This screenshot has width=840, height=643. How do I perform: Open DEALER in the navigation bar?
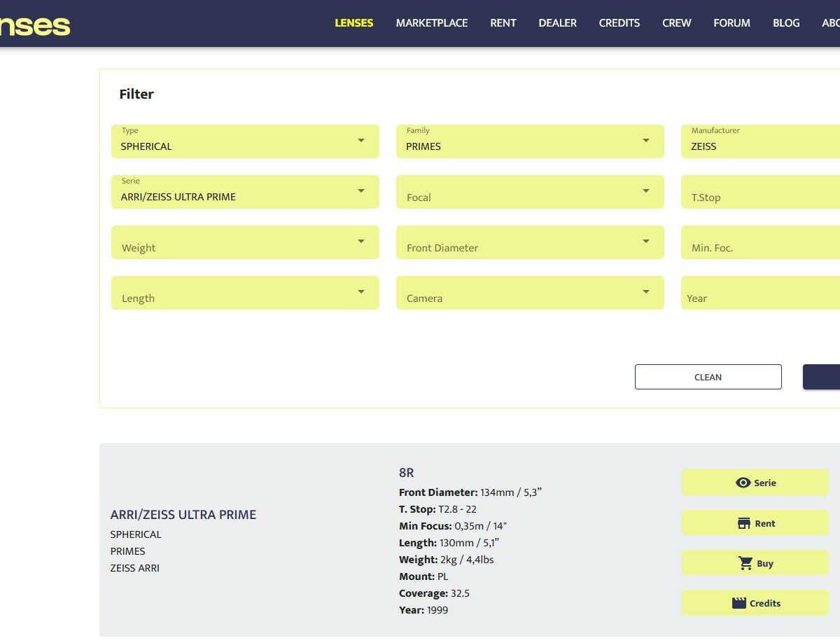pos(558,23)
